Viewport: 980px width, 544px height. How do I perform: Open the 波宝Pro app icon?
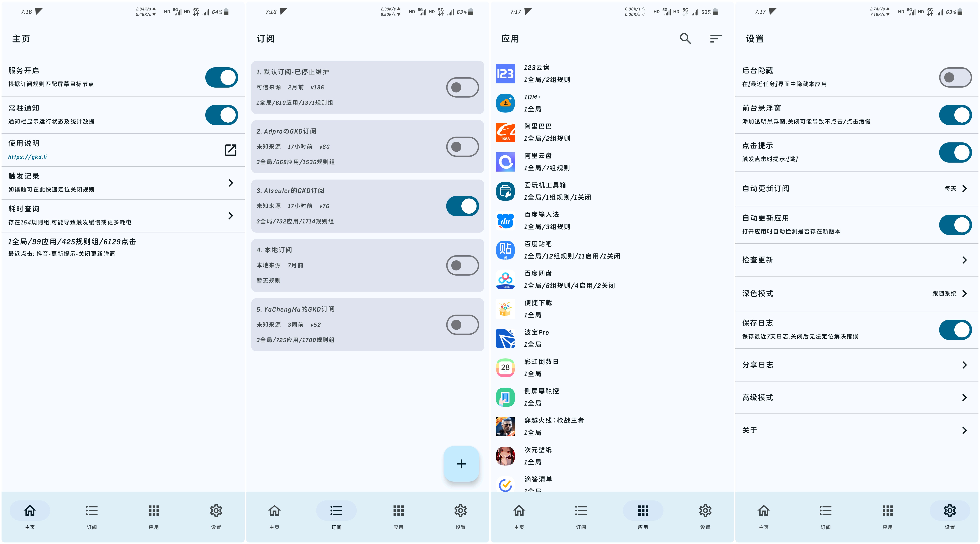505,338
